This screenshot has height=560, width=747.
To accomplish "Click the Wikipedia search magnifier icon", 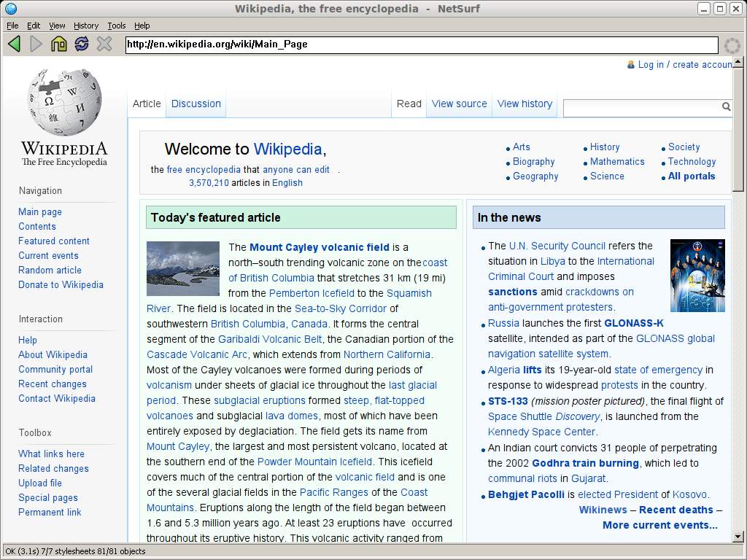I will [x=726, y=106].
